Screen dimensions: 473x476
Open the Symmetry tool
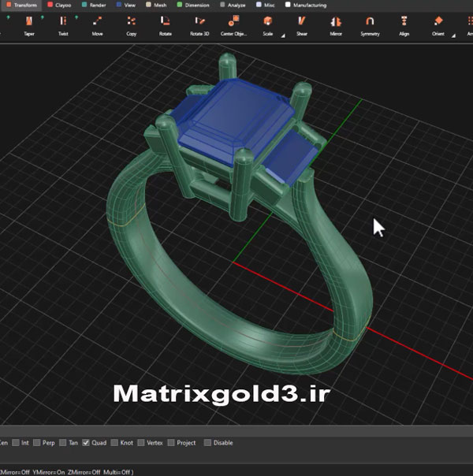click(x=370, y=26)
